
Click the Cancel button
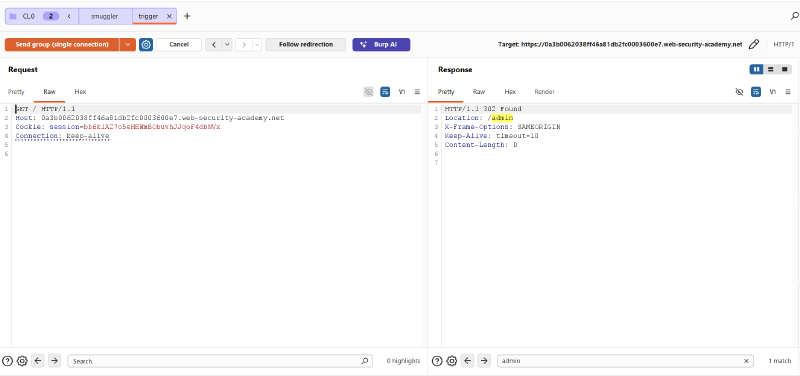coord(179,45)
